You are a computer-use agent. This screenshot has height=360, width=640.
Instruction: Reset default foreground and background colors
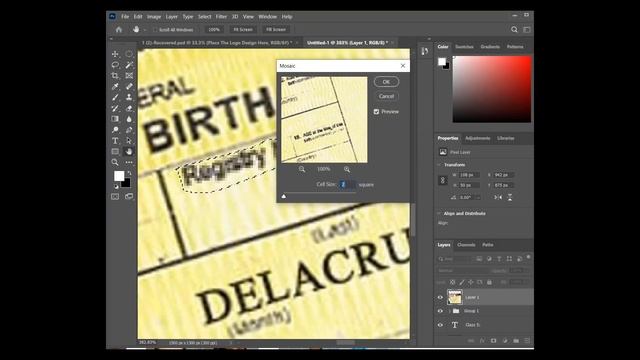pyautogui.click(x=116, y=187)
